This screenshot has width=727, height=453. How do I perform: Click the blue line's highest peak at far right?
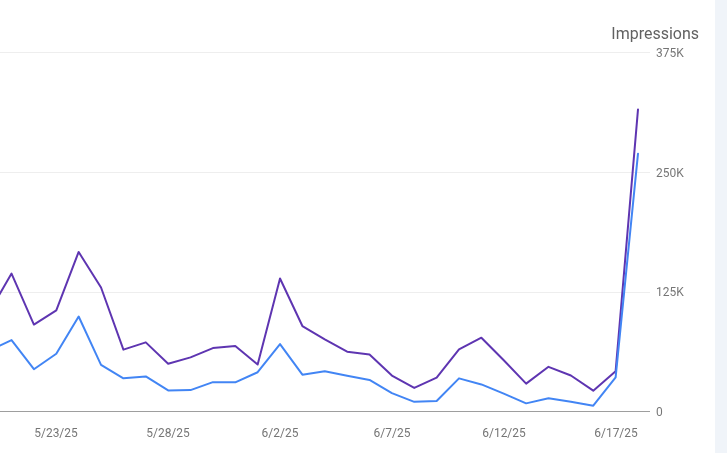click(x=638, y=154)
